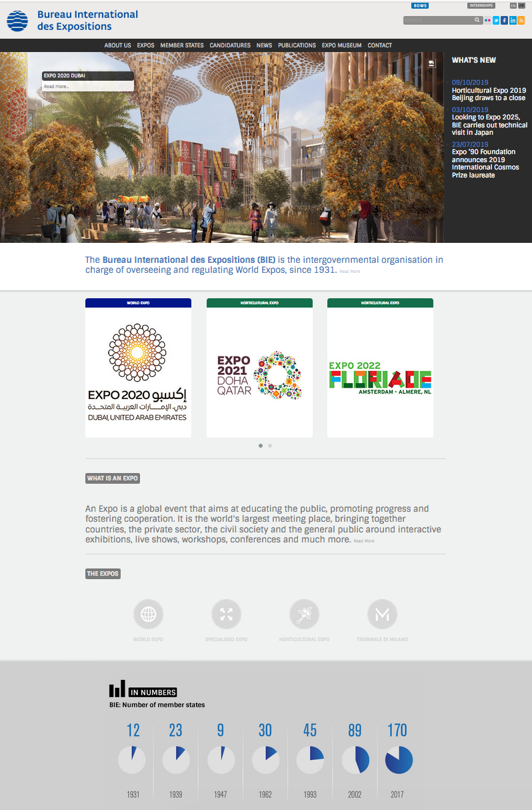The height and width of the screenshot is (810, 532).
Task: Click the World Expo caption text
Action: 148,639
